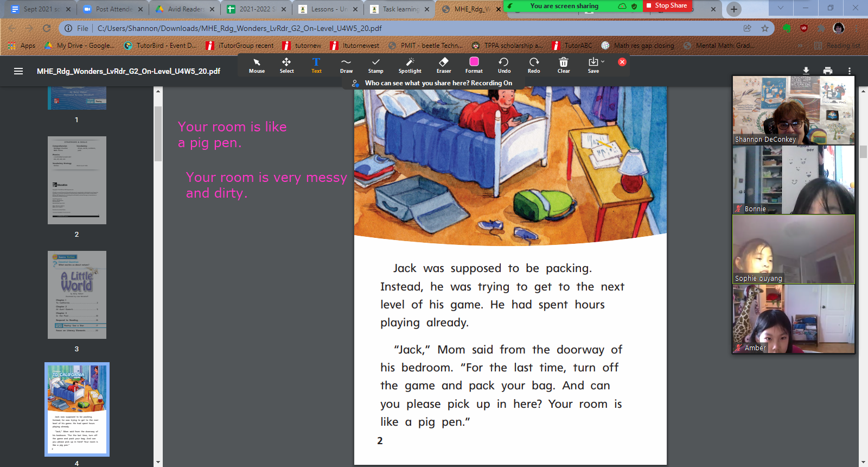Close the Avid Reader tab
Screen dimensions: 868x467
[212, 9]
